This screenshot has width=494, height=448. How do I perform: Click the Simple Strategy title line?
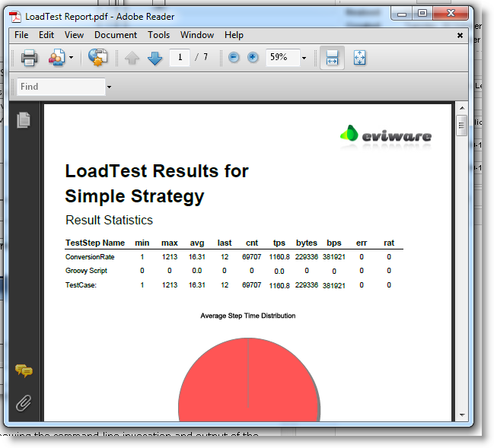pyautogui.click(x=135, y=196)
